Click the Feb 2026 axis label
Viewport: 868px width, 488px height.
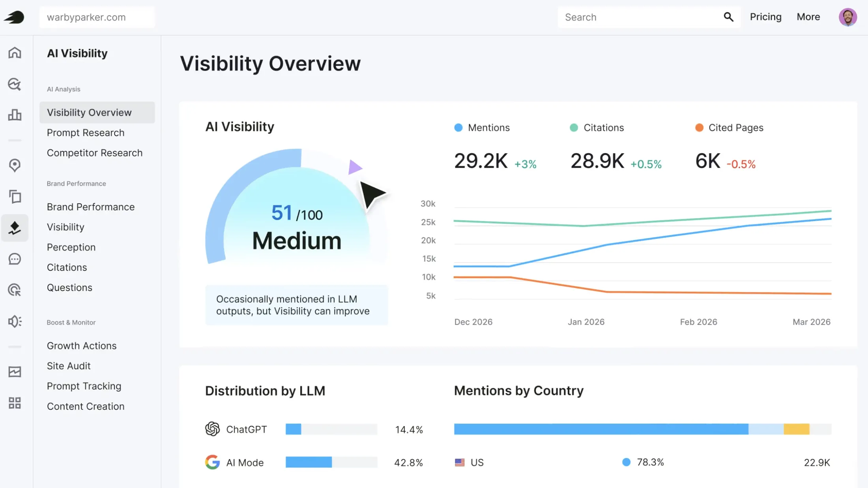698,322
